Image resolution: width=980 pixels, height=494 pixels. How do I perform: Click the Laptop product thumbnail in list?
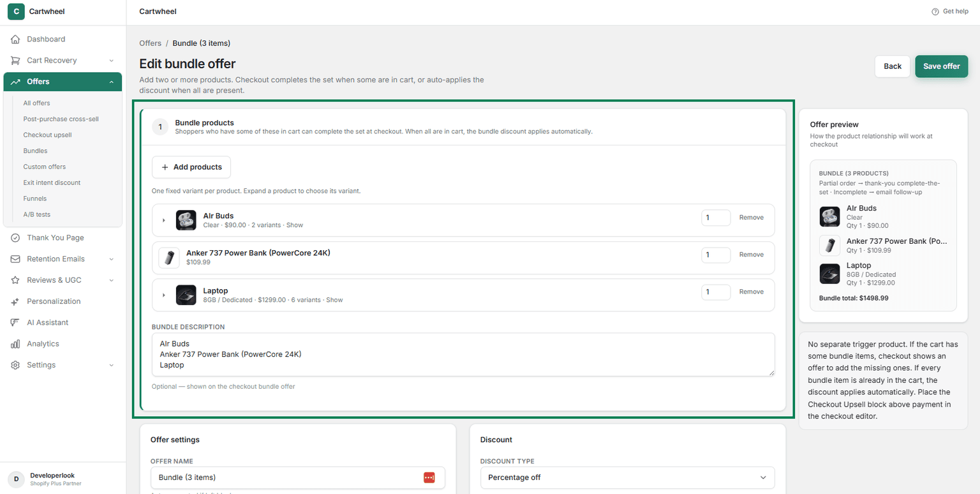(x=186, y=295)
